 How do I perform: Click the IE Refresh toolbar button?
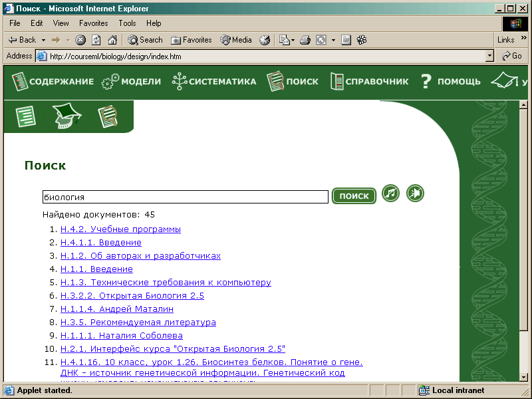point(96,40)
